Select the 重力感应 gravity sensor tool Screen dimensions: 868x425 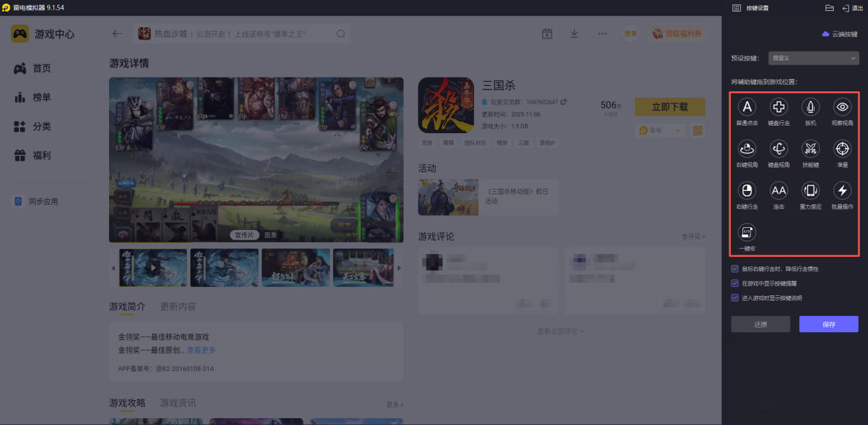810,191
